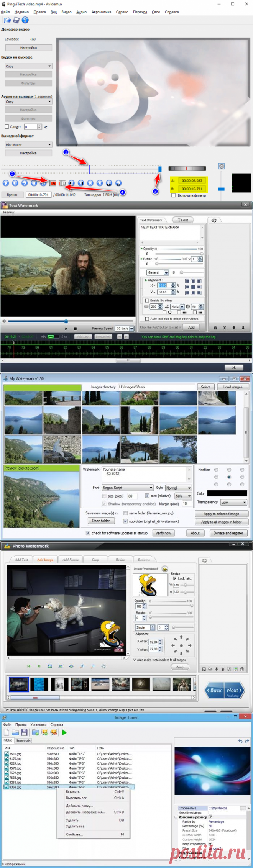Screen dimensions: 253x868
Task: Rotate preview left arrow in Image Tuner
Action: 240,741
